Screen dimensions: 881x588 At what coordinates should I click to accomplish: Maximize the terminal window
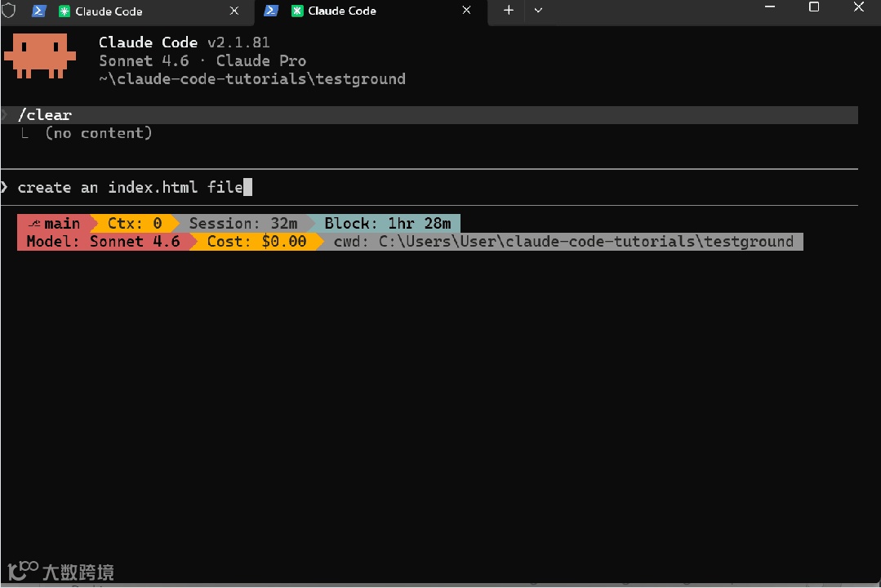click(x=813, y=7)
